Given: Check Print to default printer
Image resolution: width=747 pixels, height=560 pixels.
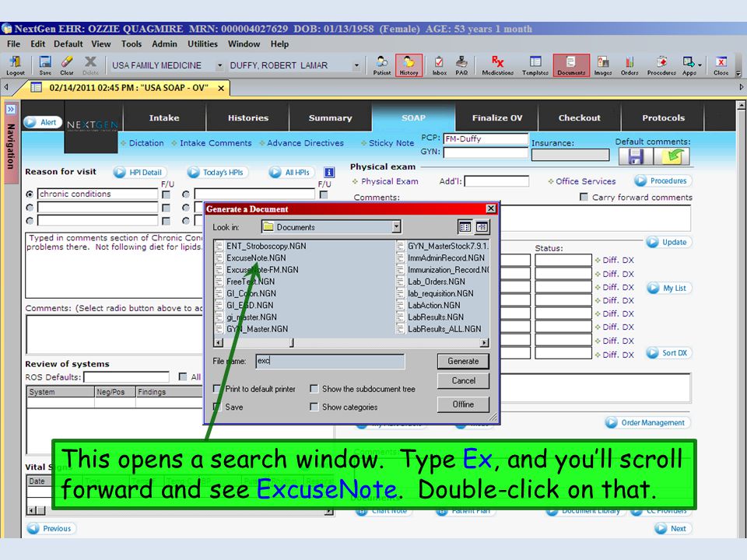Looking at the screenshot, I should point(217,389).
